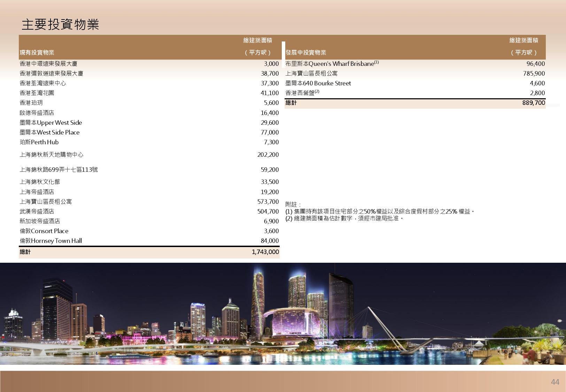Image resolution: width=566 pixels, height=392 pixels.
Task: Click the 墨爾本Upper West Side entry
Action: pyautogui.click(x=51, y=123)
